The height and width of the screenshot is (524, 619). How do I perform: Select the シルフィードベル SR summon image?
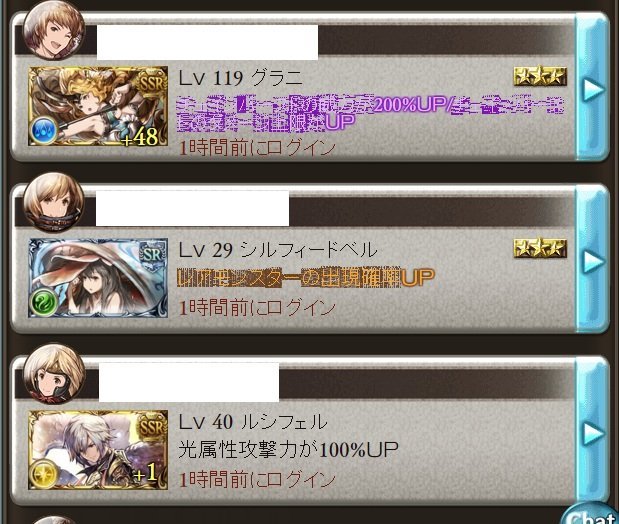click(98, 278)
